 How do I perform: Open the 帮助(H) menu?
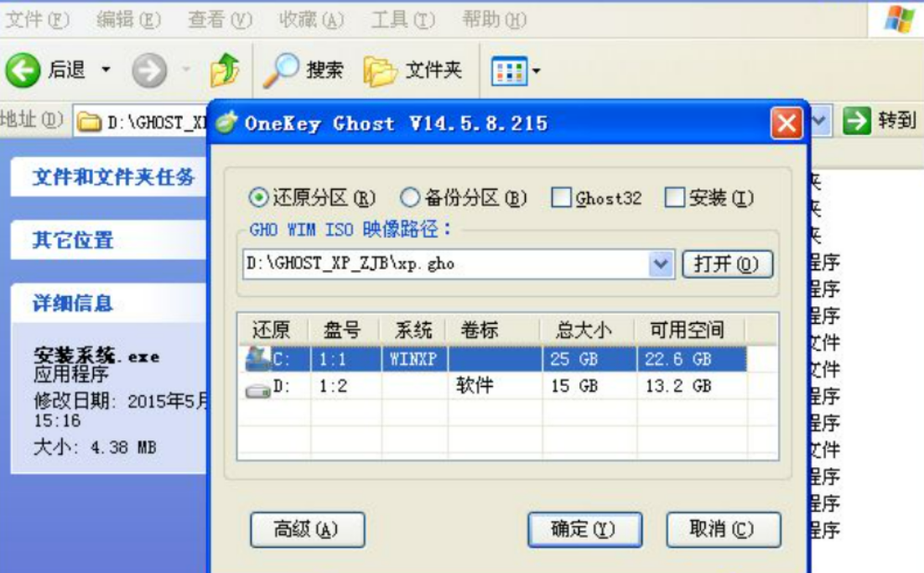click(x=495, y=20)
